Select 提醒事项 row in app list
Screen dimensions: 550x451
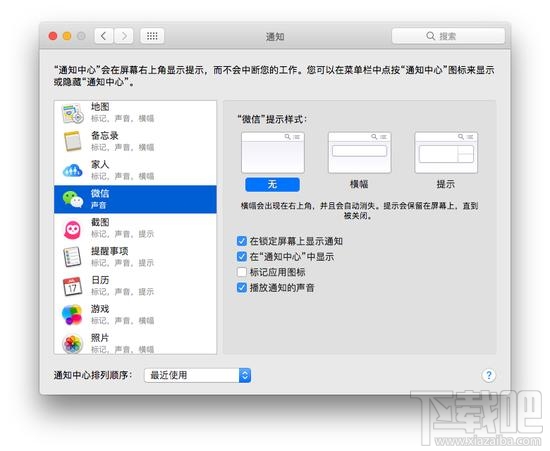135,257
